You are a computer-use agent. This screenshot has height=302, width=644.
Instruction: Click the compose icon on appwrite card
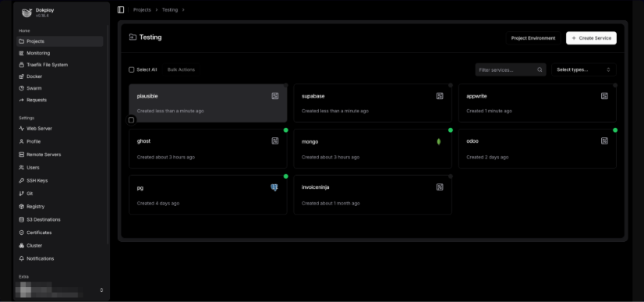point(604,96)
